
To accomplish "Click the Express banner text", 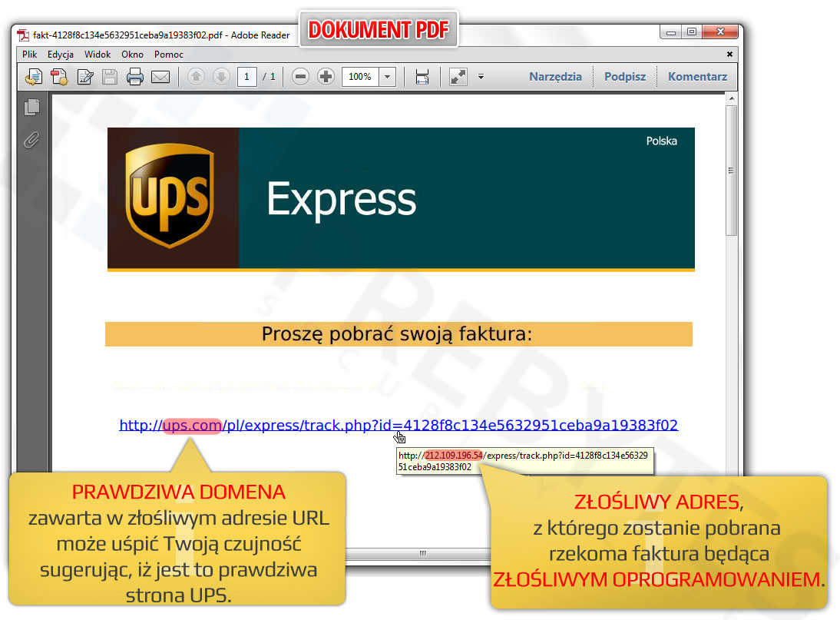I will 341,199.
